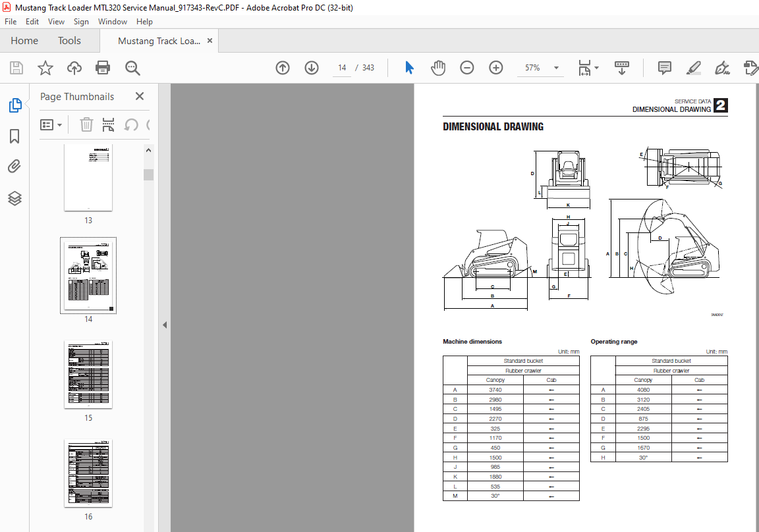Open the Help menu

click(x=144, y=22)
